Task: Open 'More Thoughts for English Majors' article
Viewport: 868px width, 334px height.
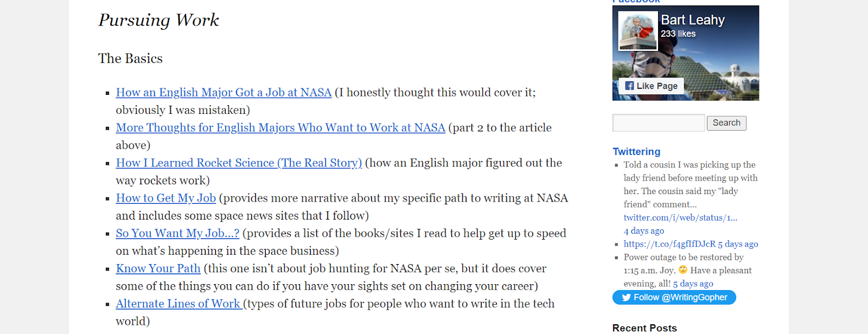Action: coord(280,127)
